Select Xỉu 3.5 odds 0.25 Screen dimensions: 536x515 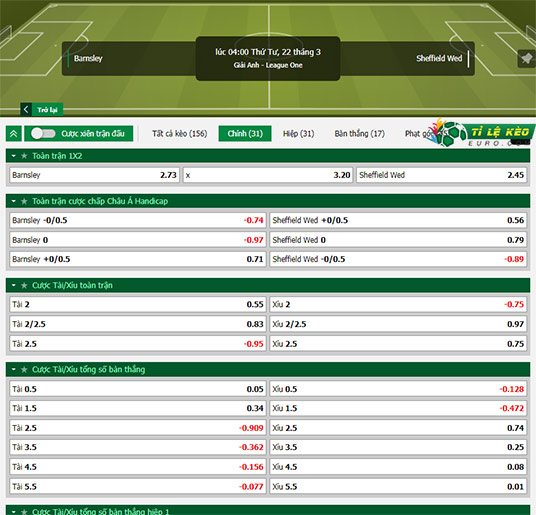[398, 447]
